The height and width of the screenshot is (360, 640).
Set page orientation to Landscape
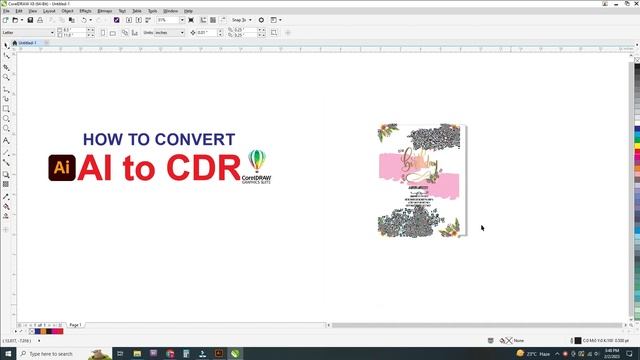(113, 33)
